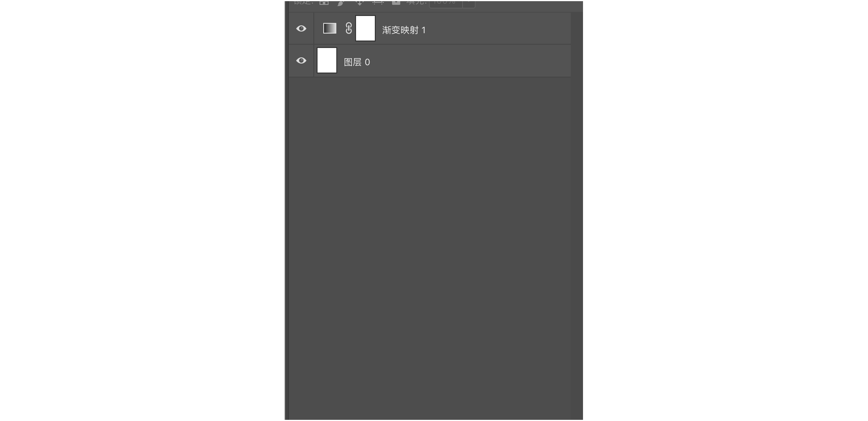The image size is (868, 421).
Task: Select the 图层 0 layer thumbnail
Action: [x=327, y=60]
